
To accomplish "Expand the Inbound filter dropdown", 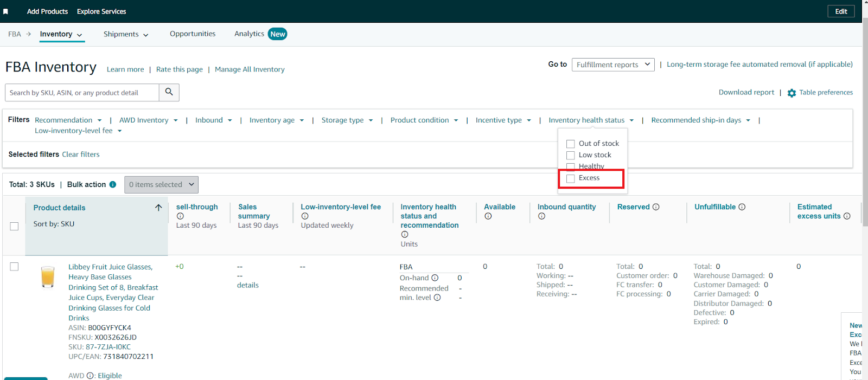I will point(214,120).
